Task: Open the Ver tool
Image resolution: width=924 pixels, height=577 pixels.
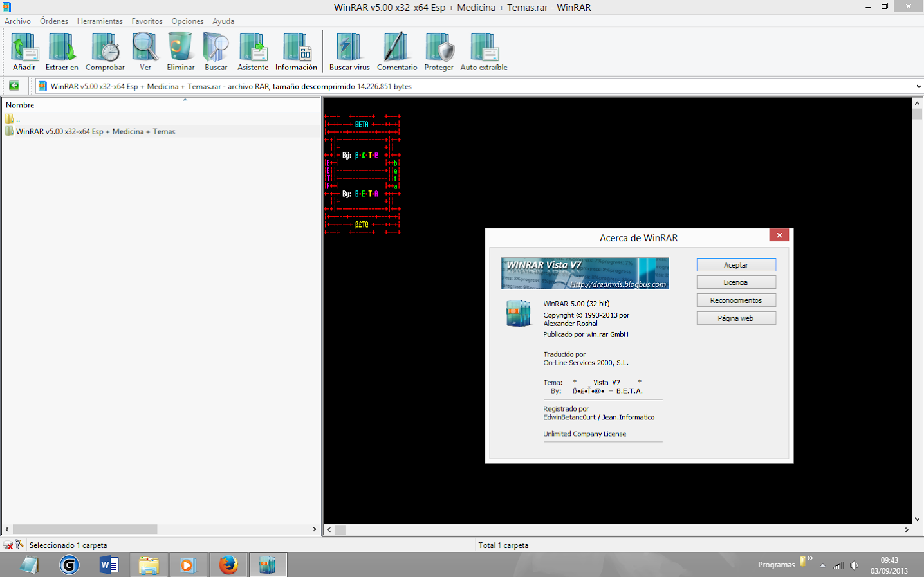Action: (x=145, y=51)
